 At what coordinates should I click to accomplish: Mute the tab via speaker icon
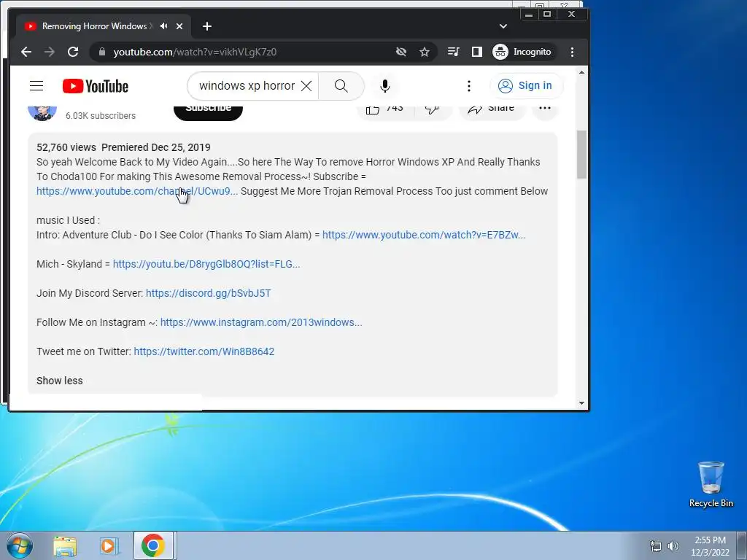164,26
